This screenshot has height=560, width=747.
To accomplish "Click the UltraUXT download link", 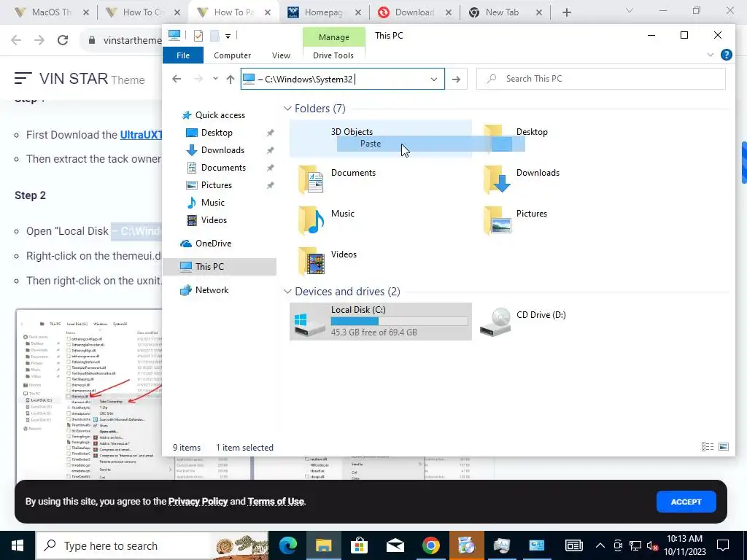I will pyautogui.click(x=141, y=135).
